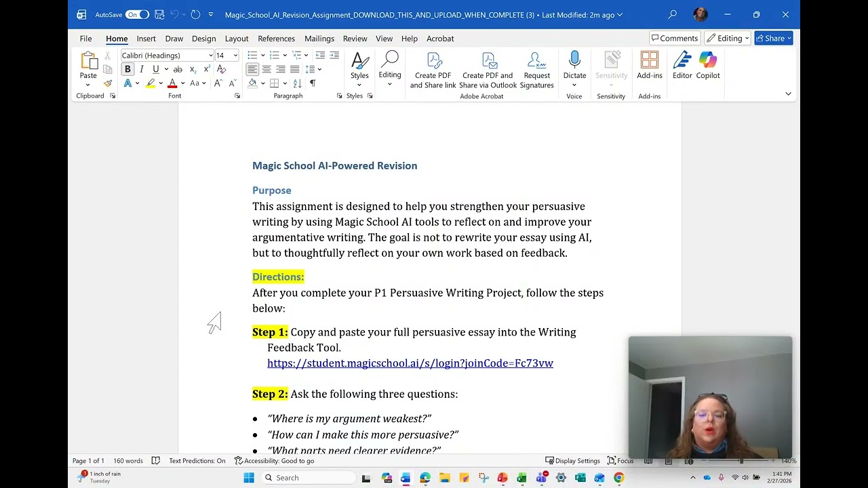The height and width of the screenshot is (488, 868).
Task: Toggle Focus mode in status bar
Action: [x=620, y=461]
